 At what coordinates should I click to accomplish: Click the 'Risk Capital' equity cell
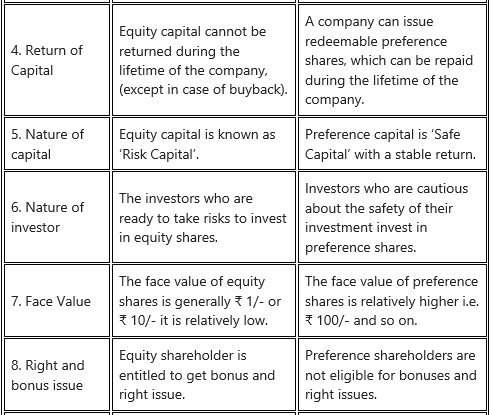point(204,144)
